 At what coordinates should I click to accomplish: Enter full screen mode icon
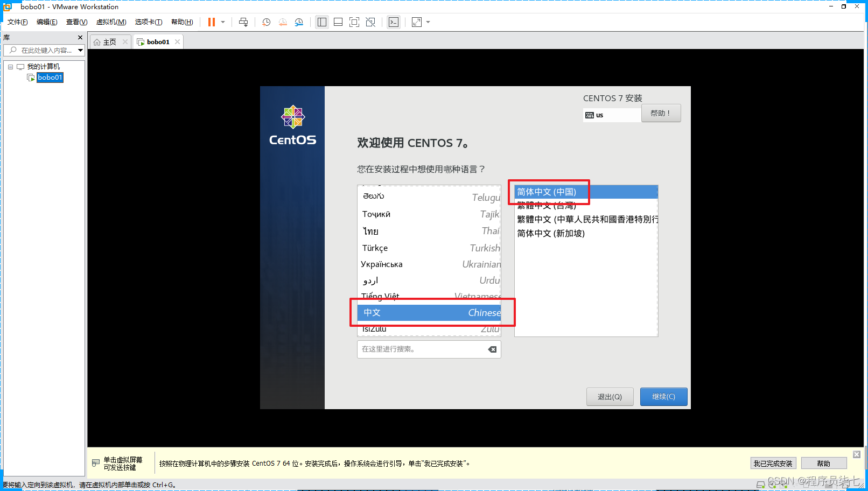tap(354, 22)
